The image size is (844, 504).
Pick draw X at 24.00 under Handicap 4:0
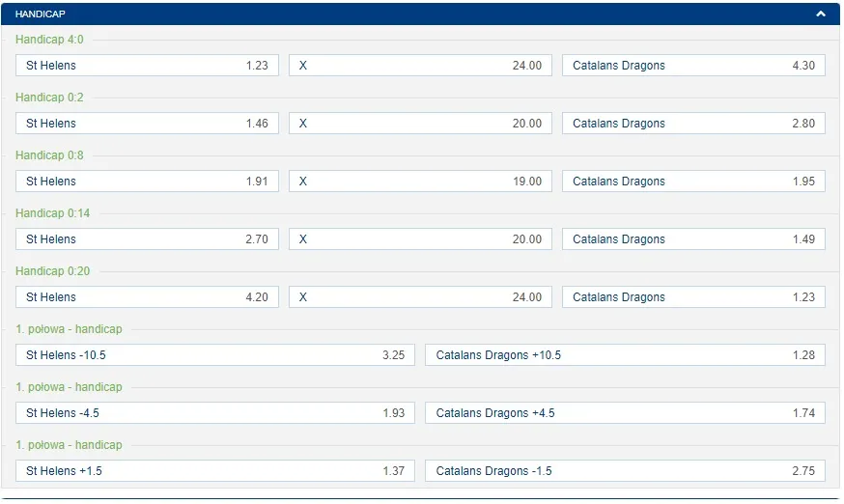coord(420,65)
